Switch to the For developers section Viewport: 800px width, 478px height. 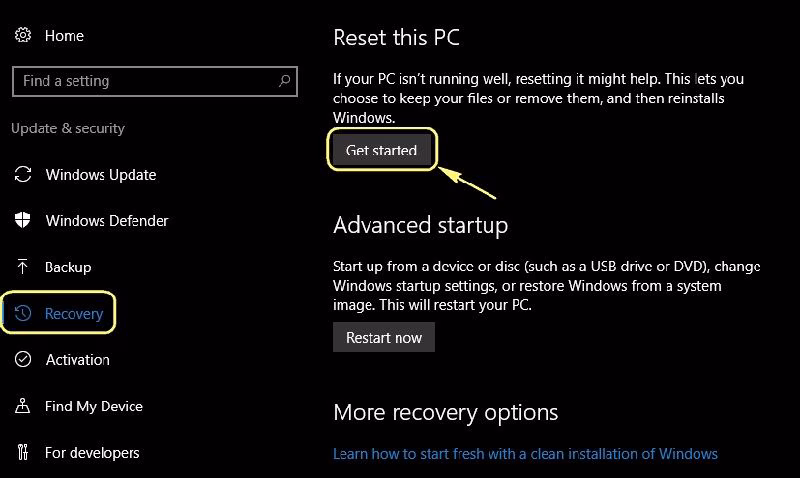click(x=92, y=453)
